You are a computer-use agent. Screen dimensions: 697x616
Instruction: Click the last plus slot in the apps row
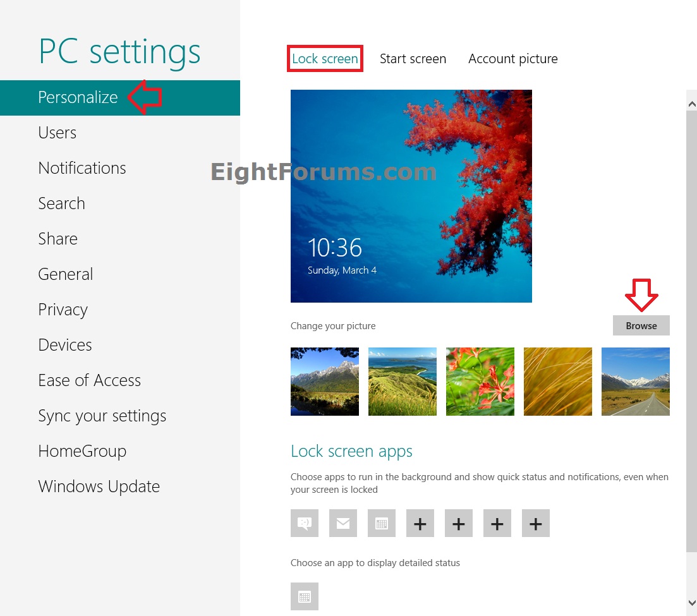(536, 523)
